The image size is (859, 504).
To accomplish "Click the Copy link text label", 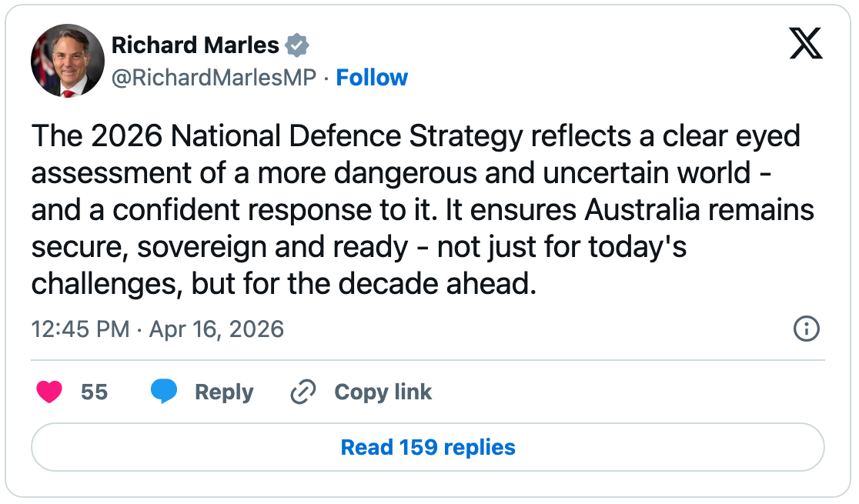I will 383,392.
